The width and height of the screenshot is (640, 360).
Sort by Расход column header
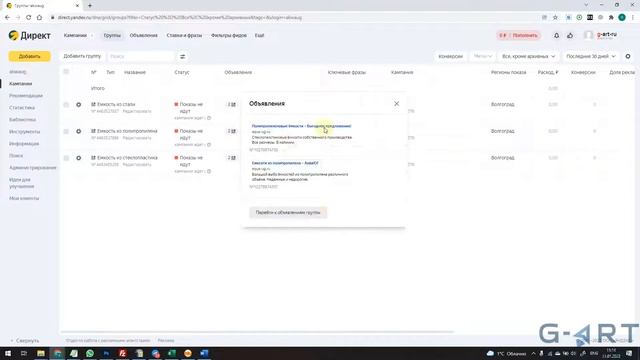point(548,72)
